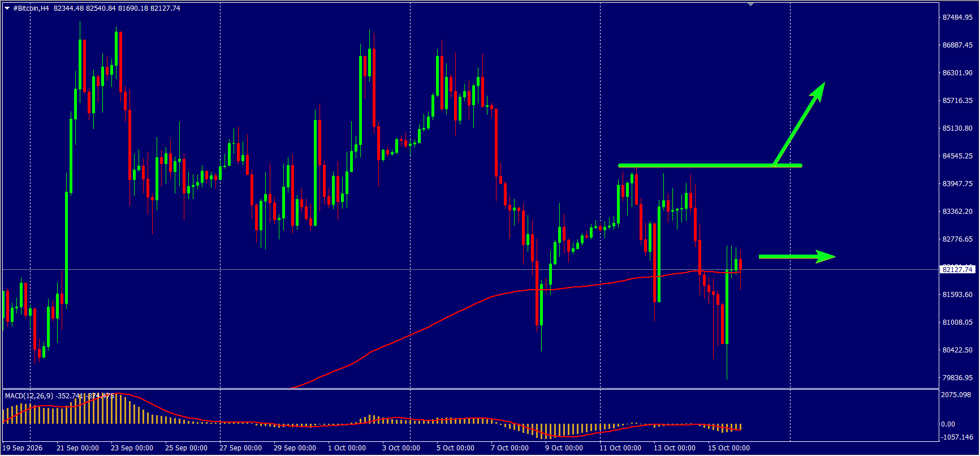Click the 7 Oct 00:00 date label
Screen dimensions: 980x456
(510, 448)
